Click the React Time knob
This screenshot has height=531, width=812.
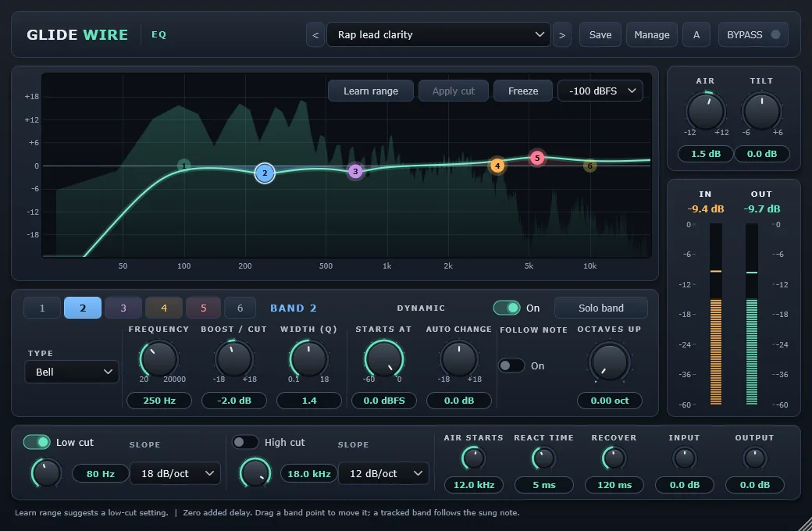543,458
